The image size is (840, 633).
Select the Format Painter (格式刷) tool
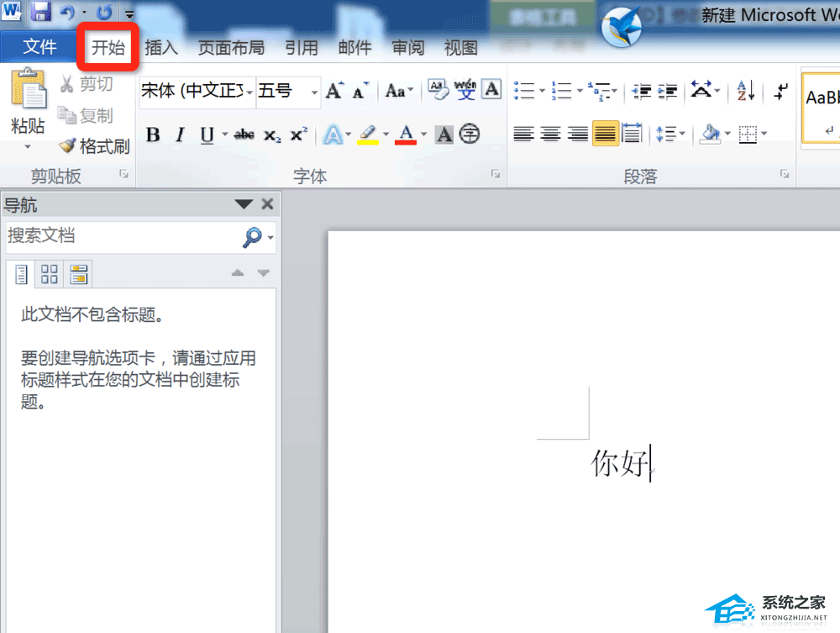click(x=92, y=146)
